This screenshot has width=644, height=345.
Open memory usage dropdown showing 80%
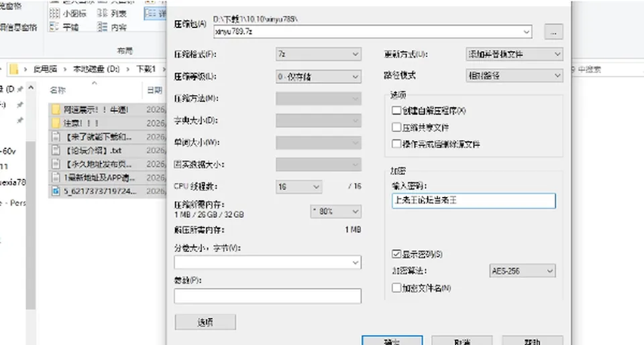[x=335, y=211]
